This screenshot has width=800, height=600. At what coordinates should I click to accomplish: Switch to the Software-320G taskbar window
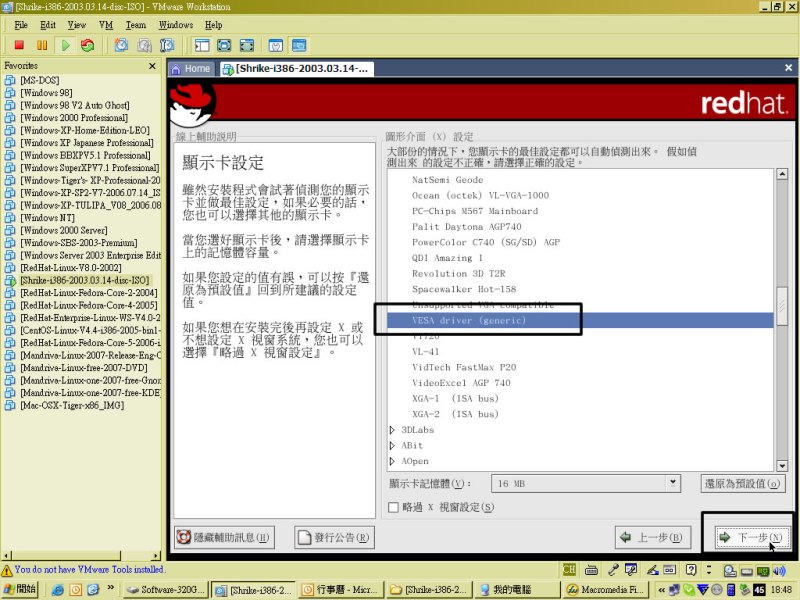pyautogui.click(x=166, y=590)
